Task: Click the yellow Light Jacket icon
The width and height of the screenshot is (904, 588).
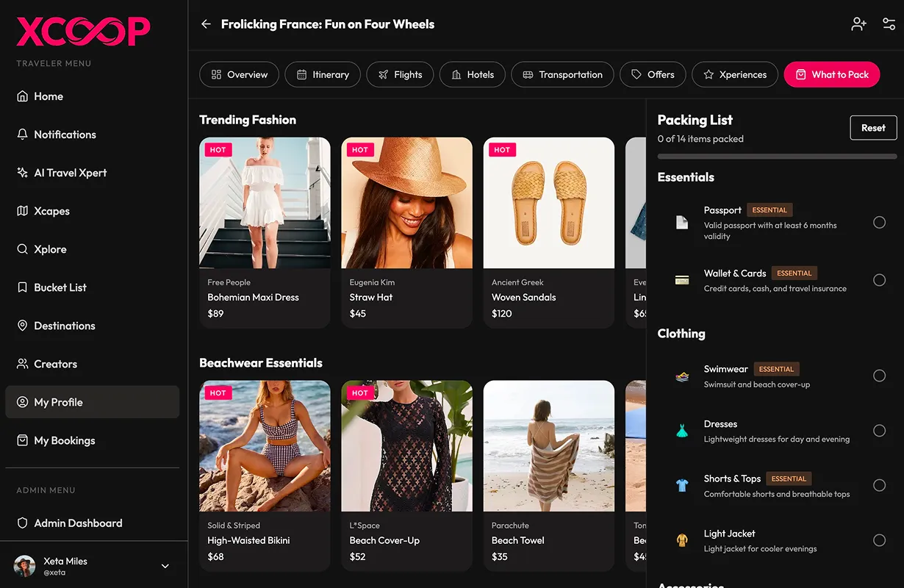Action: 682,540
